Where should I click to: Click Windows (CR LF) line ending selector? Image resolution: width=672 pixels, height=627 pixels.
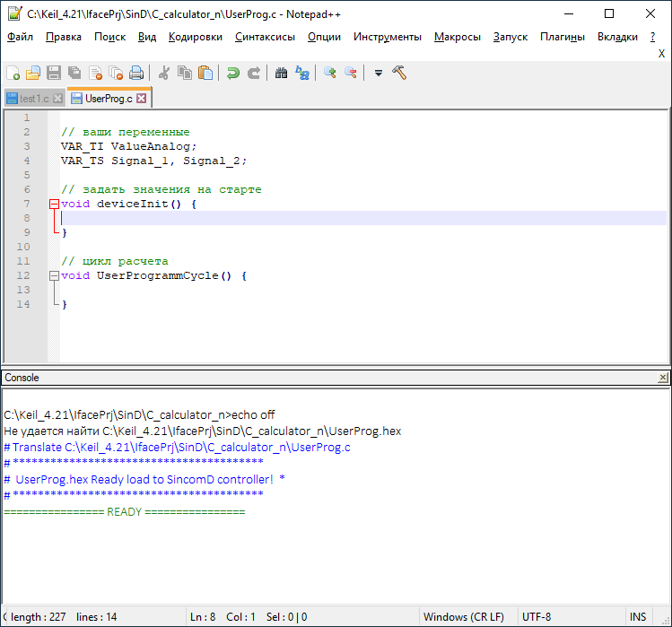(x=463, y=617)
